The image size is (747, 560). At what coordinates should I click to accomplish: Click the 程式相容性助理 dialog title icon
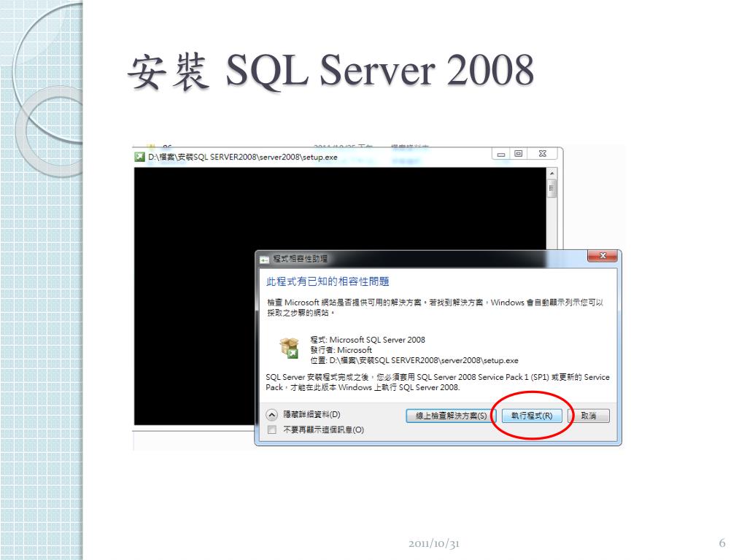264,259
